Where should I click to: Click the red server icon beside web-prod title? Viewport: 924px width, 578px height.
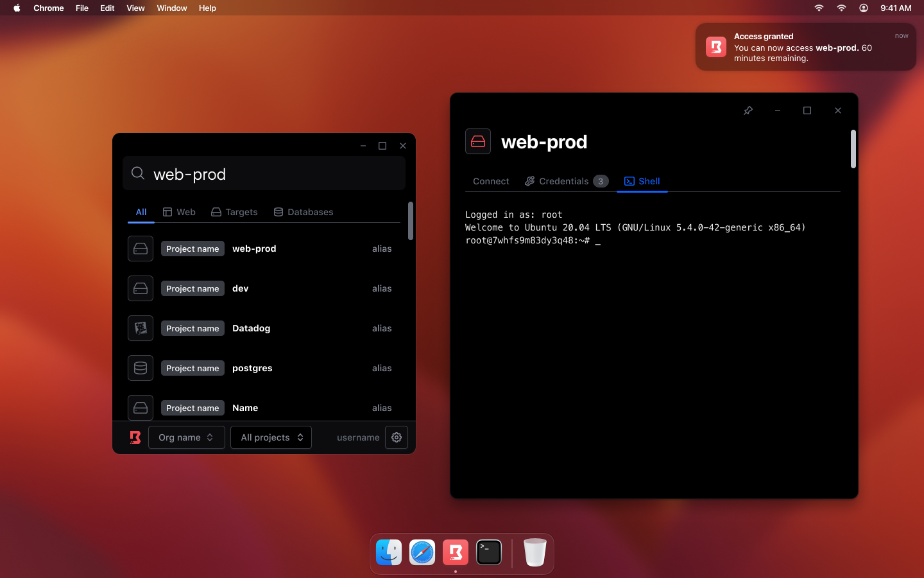[x=478, y=141]
